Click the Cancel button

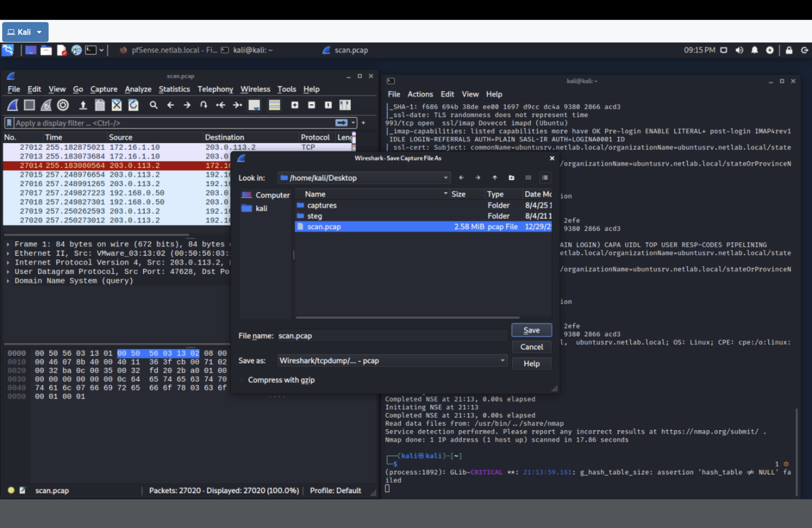pyautogui.click(x=531, y=347)
